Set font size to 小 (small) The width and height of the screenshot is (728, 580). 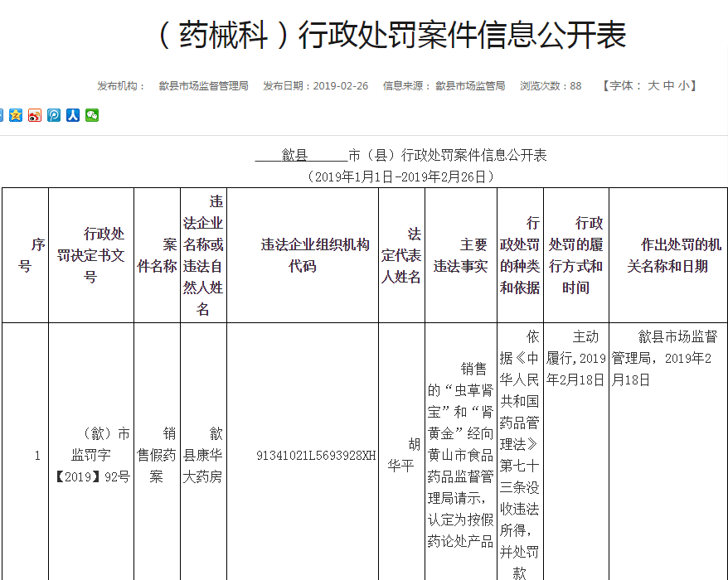coord(683,86)
